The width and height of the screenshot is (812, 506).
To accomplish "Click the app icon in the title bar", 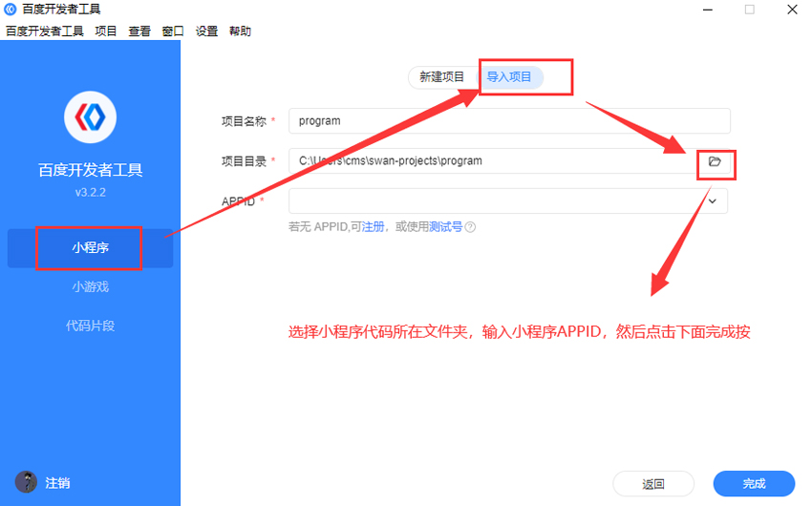I will point(11,10).
